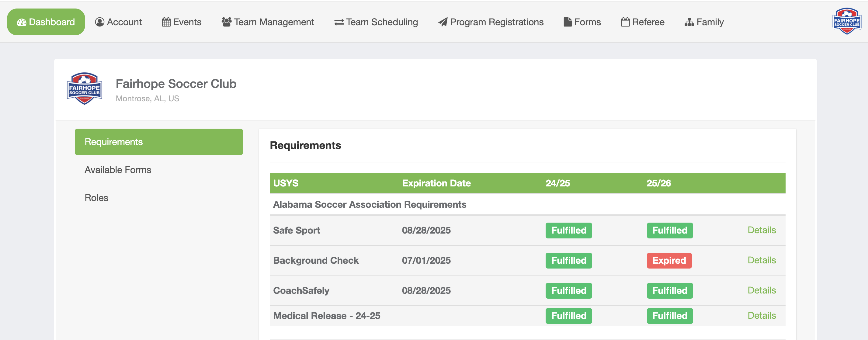The height and width of the screenshot is (340, 868).
Task: Click the Background Check requirement name
Action: (x=316, y=261)
